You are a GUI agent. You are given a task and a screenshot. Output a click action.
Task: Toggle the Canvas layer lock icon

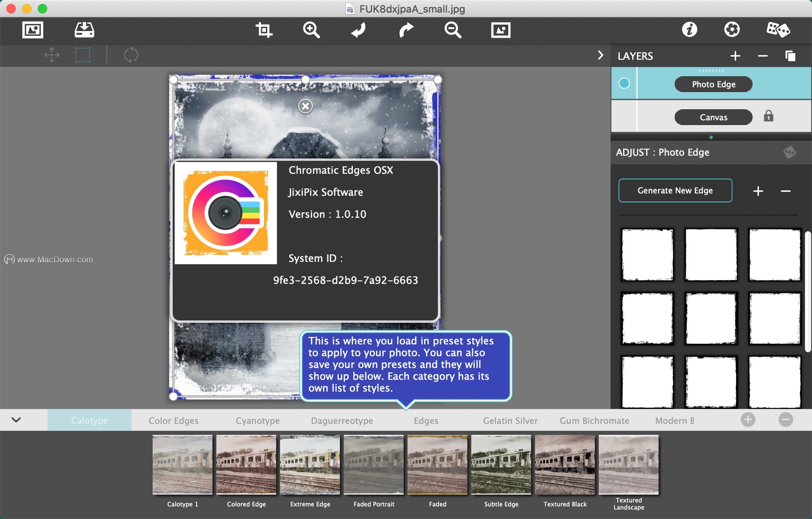coord(768,116)
